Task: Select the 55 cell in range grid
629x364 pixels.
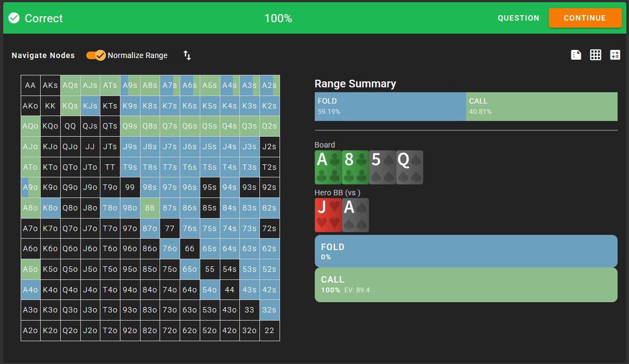Action: (x=210, y=270)
